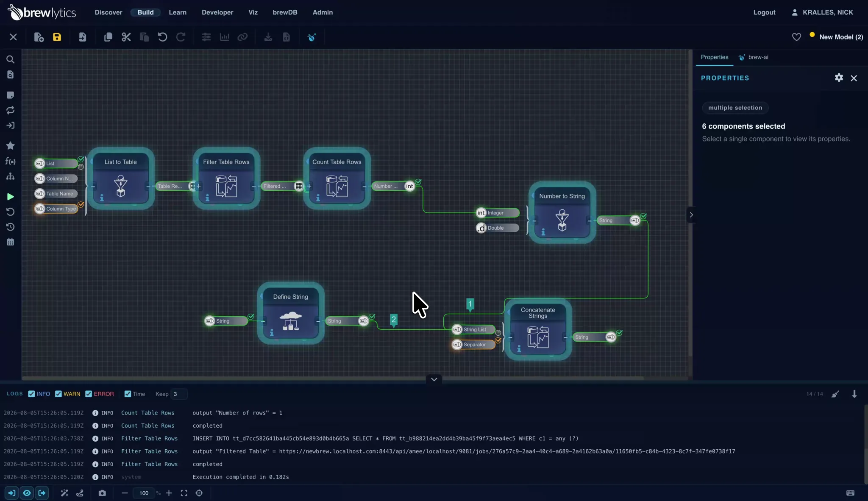Click the scissors cut icon
Viewport: 868px width, 501px height.
126,37
